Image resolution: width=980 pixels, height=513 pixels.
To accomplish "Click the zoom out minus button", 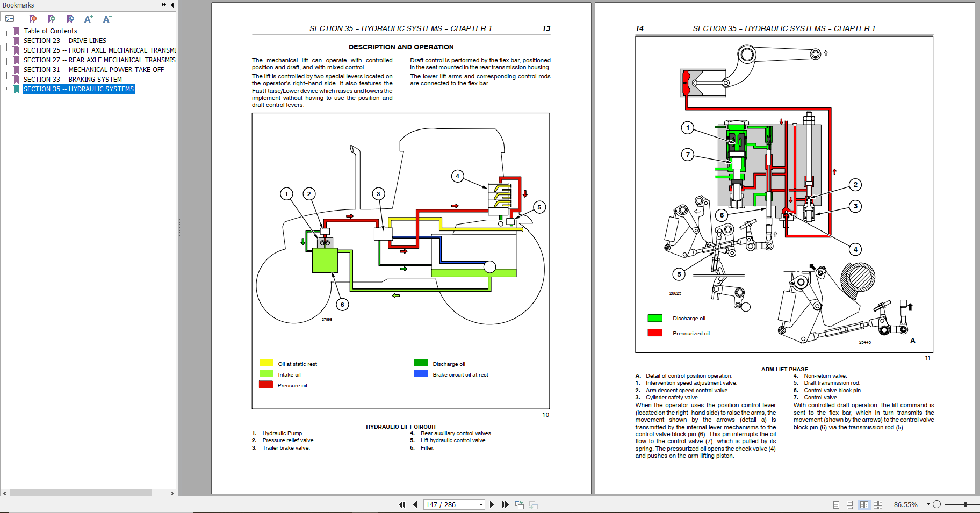I will pyautogui.click(x=937, y=504).
